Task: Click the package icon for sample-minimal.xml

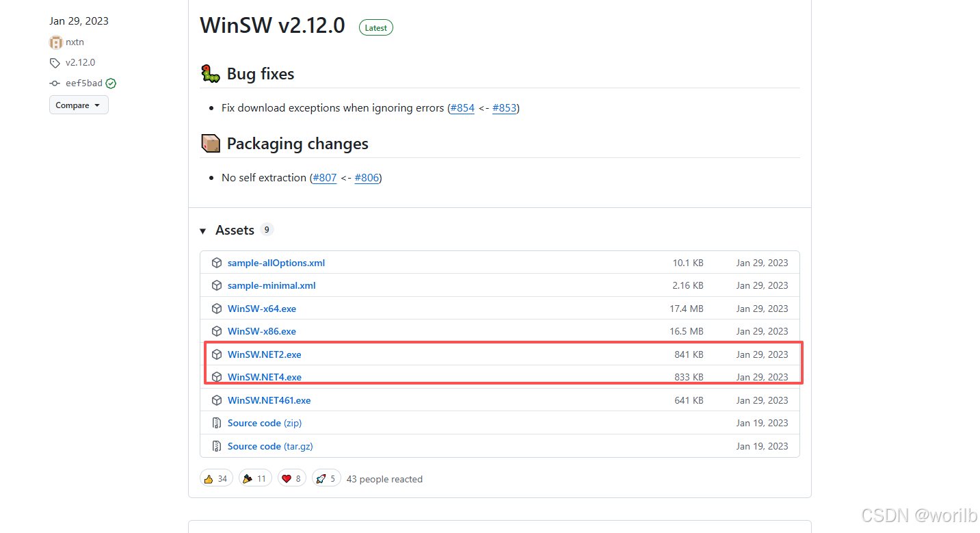Action: [x=217, y=285]
